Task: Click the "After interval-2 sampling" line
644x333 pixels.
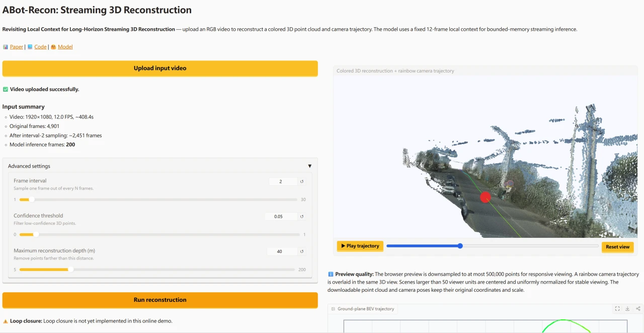Action: 56,136
